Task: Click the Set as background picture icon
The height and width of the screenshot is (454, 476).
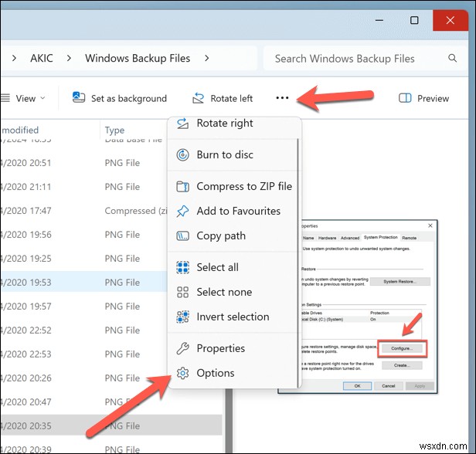Action: pos(79,97)
